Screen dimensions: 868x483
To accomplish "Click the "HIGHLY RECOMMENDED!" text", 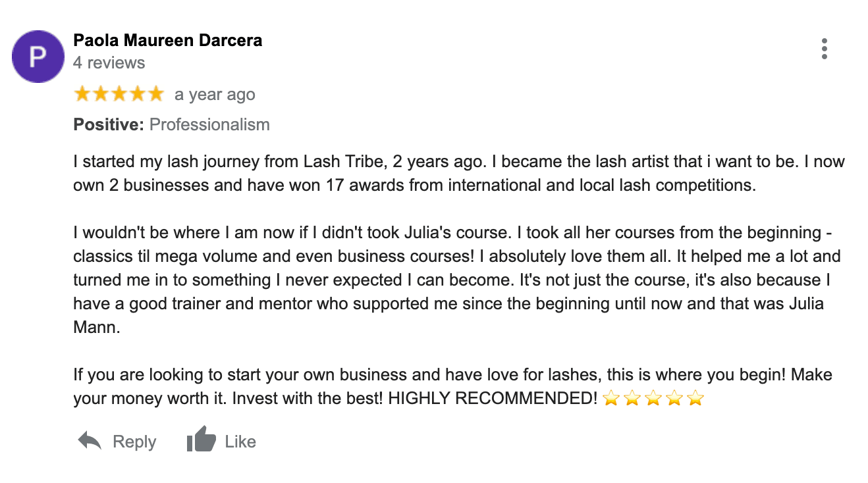I will click(493, 399).
